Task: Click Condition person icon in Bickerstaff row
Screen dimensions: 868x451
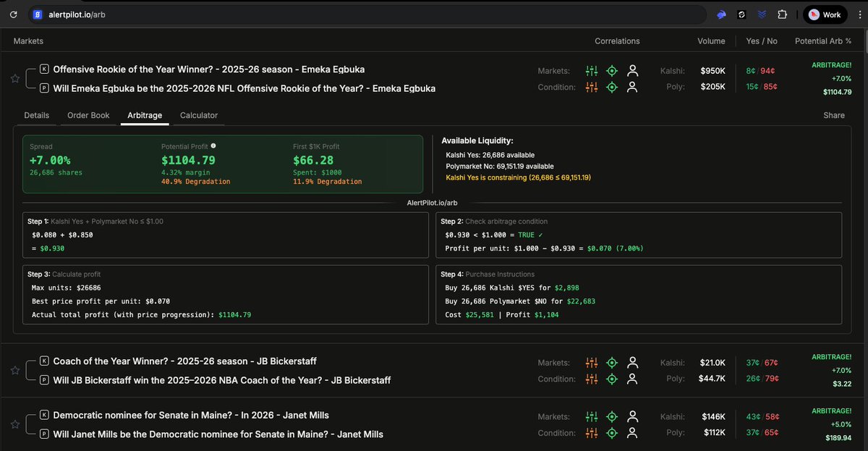Action: pyautogui.click(x=633, y=379)
